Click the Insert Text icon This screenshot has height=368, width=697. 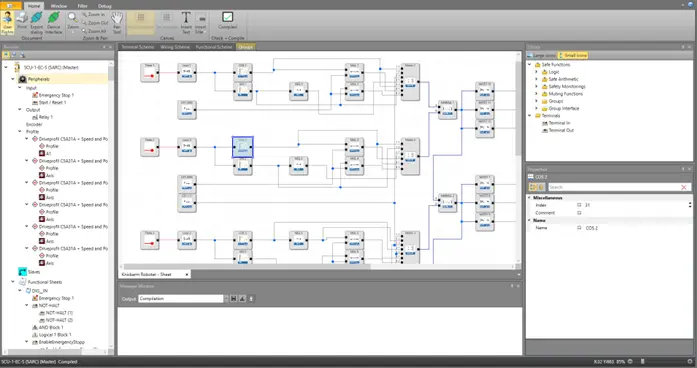pos(186,23)
